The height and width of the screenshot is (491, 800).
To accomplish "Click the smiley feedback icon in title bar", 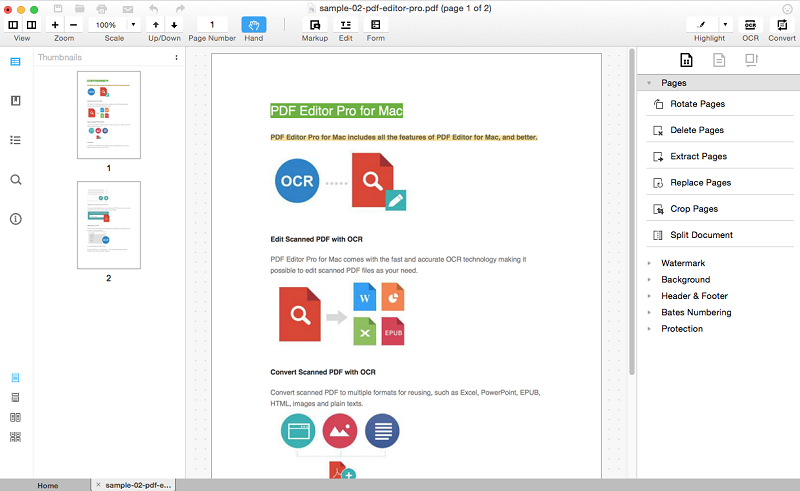I will tap(787, 9).
